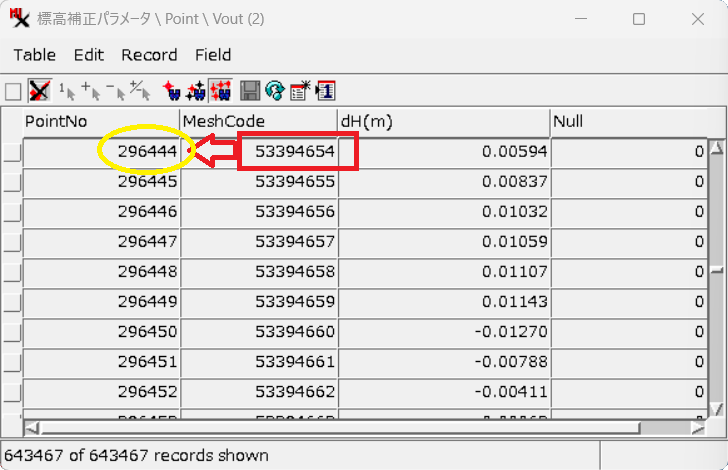Image resolution: width=728 pixels, height=470 pixels.
Task: Tick the empty checkbox at toolbar start
Action: [13, 91]
